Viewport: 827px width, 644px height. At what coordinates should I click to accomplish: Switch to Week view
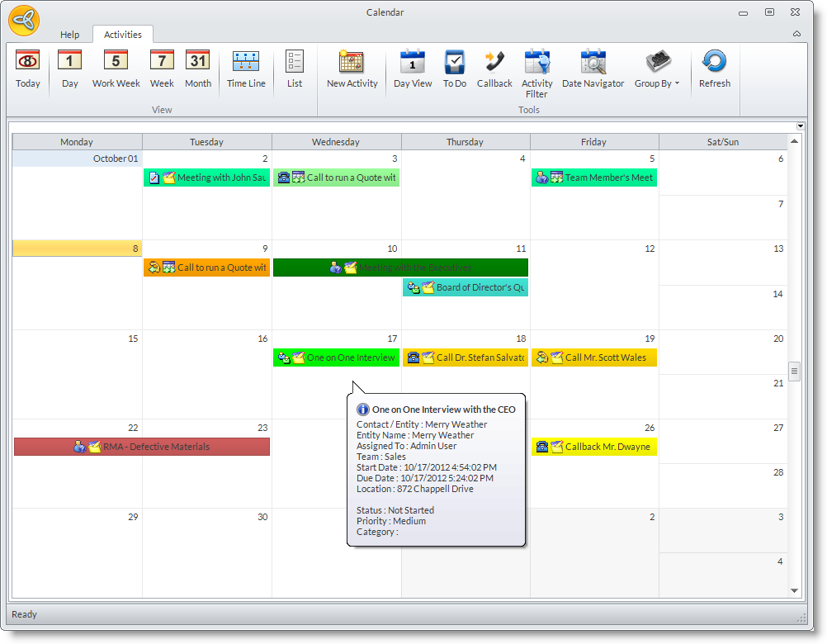pyautogui.click(x=162, y=69)
